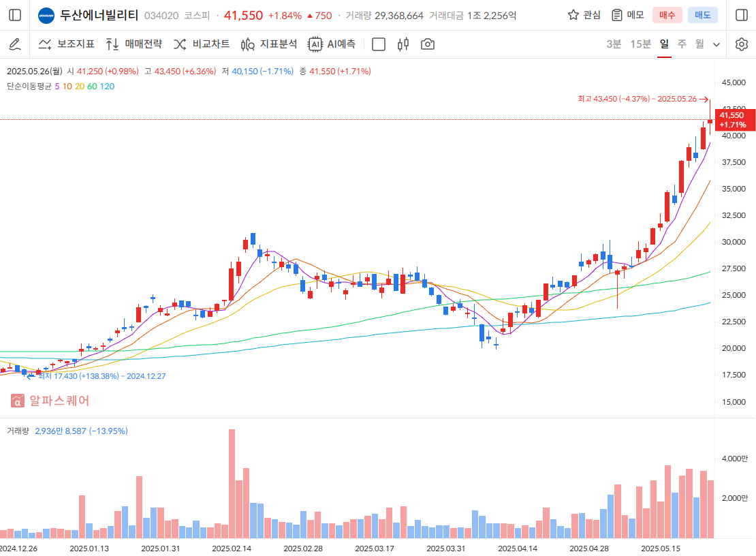Select the 일 daily interval
The height and width of the screenshot is (556, 756).
[664, 44]
